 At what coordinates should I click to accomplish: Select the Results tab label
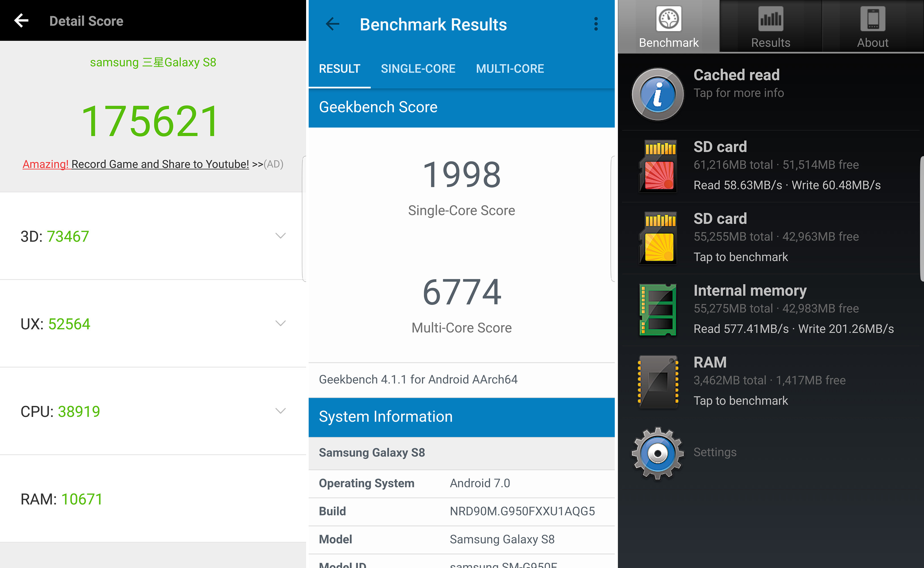(771, 43)
